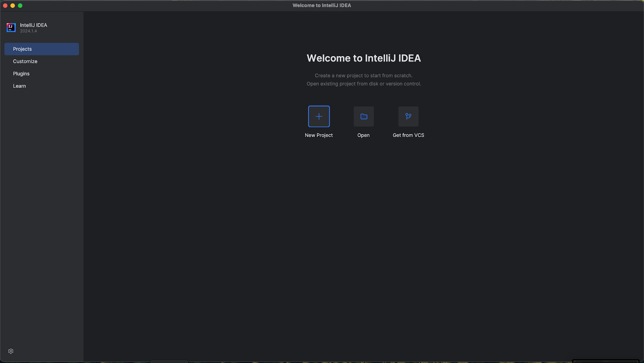Image resolution: width=644 pixels, height=363 pixels.
Task: Click the Open project tile
Action: pos(363,116)
